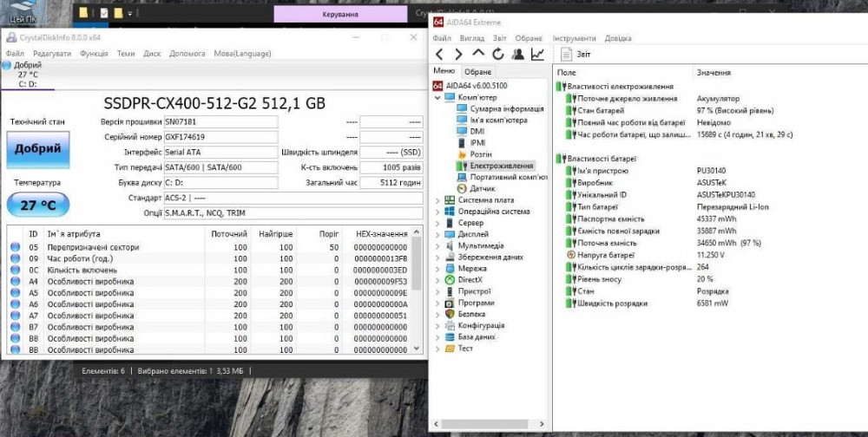The width and height of the screenshot is (868, 437).
Task: Open AIDA64 graph chart icon
Action: pos(537,54)
